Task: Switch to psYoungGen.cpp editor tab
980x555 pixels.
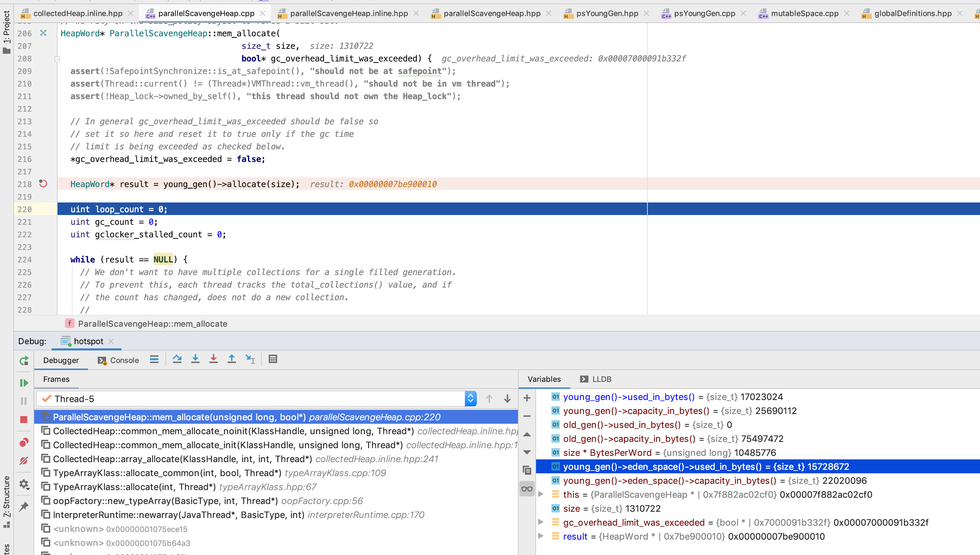Action: 704,13
